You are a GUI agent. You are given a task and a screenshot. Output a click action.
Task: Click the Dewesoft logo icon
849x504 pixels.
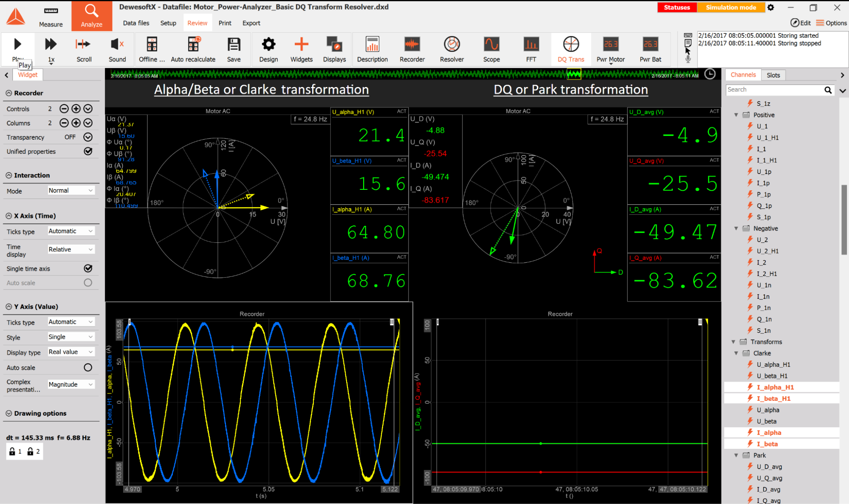click(16, 16)
